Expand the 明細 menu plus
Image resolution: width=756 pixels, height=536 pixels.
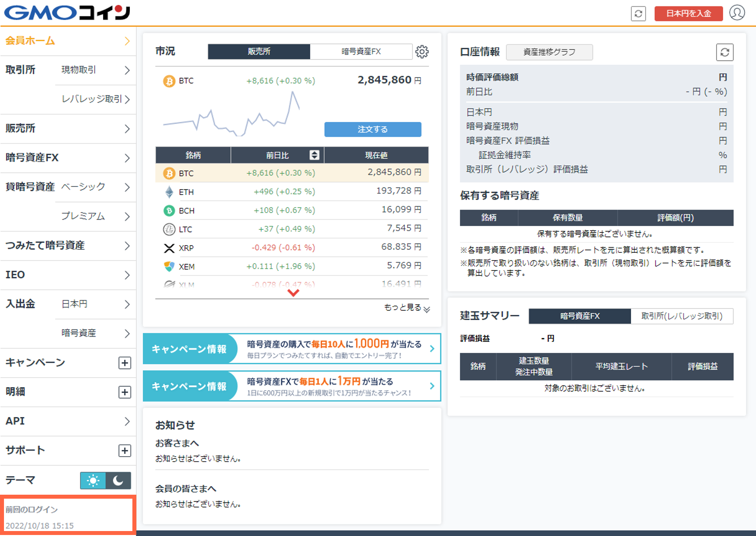[x=125, y=392]
